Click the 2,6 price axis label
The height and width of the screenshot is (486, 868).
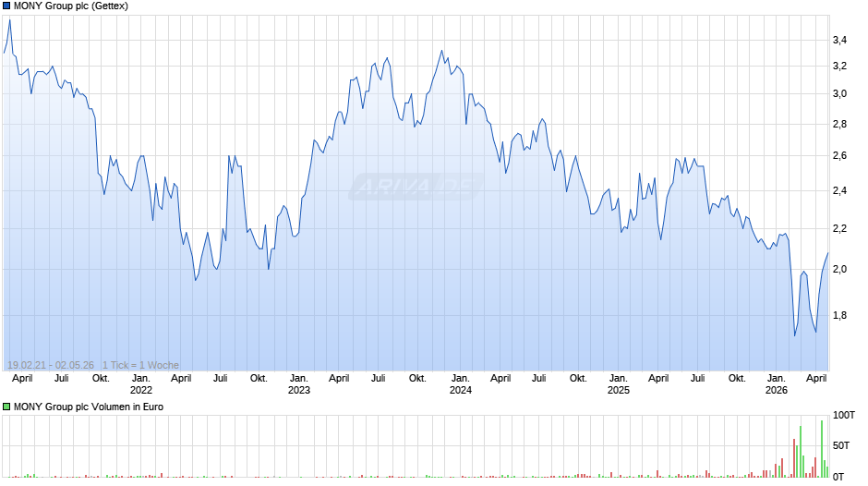839,156
